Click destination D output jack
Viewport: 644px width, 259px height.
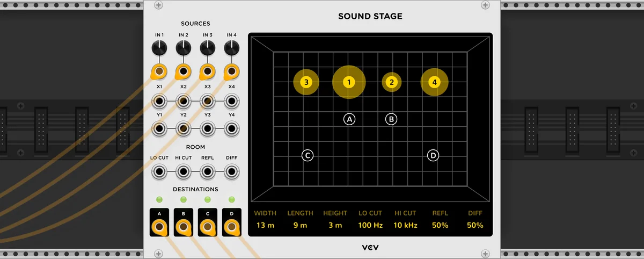tap(232, 228)
